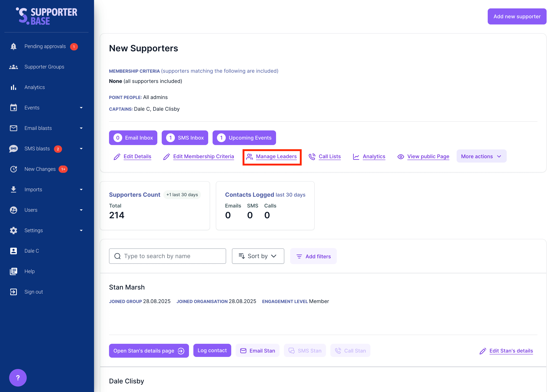Click the eye icon beside View public Page

click(x=400, y=157)
